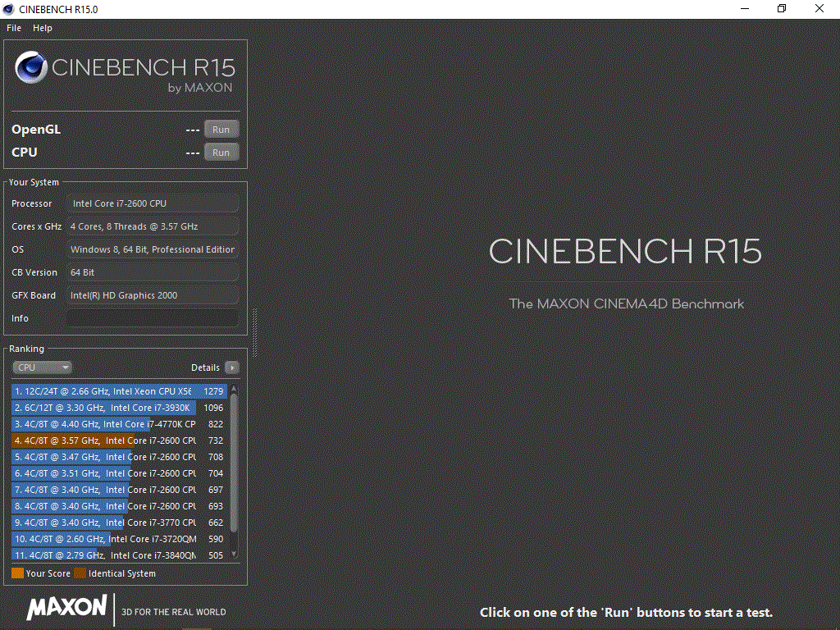Image resolution: width=840 pixels, height=630 pixels.
Task: Click ranking scrollbar down arrow
Action: pos(234,554)
